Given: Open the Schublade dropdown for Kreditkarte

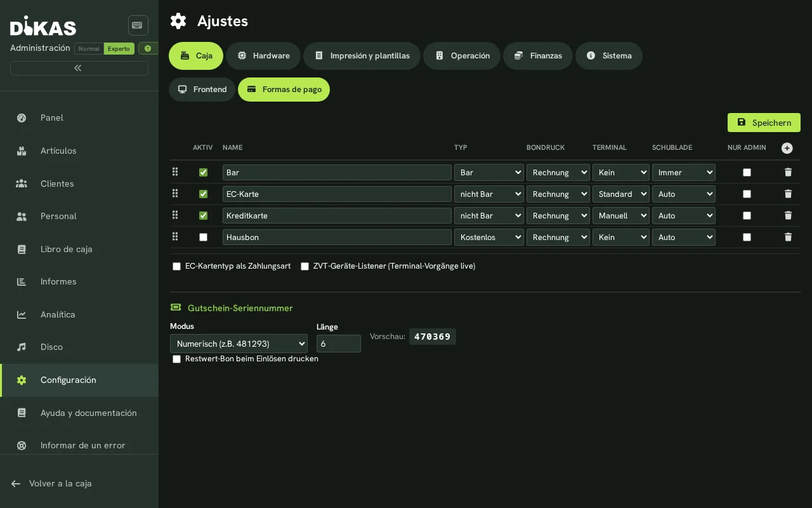Looking at the screenshot, I should 684,215.
